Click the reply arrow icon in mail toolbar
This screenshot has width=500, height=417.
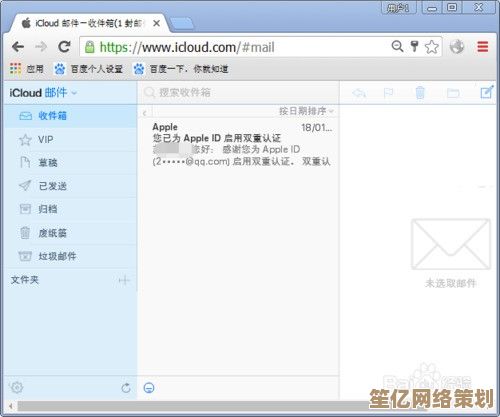(359, 93)
